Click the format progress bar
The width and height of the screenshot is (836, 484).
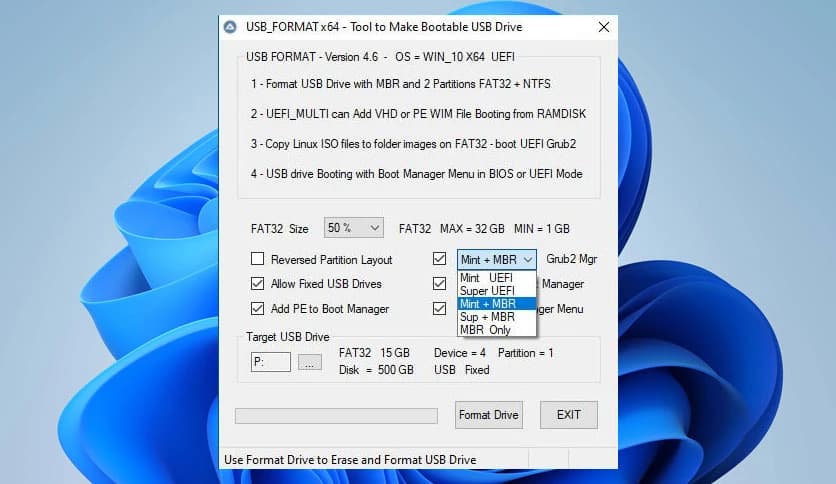pyautogui.click(x=336, y=416)
